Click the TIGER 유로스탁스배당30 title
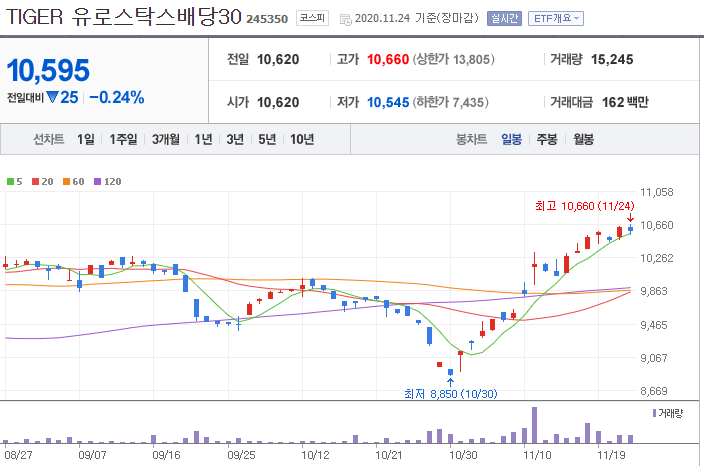Image resolution: width=704 pixels, height=466 pixels. [x=123, y=17]
